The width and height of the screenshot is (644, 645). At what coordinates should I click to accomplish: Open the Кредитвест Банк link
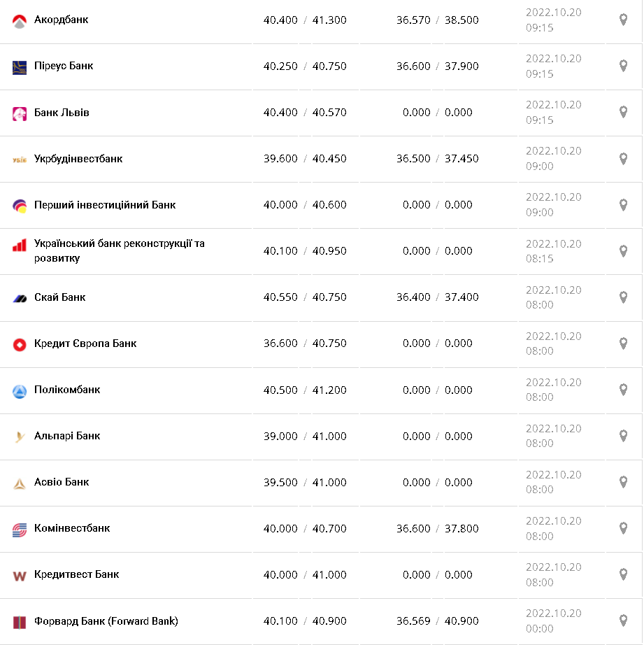coord(76,574)
